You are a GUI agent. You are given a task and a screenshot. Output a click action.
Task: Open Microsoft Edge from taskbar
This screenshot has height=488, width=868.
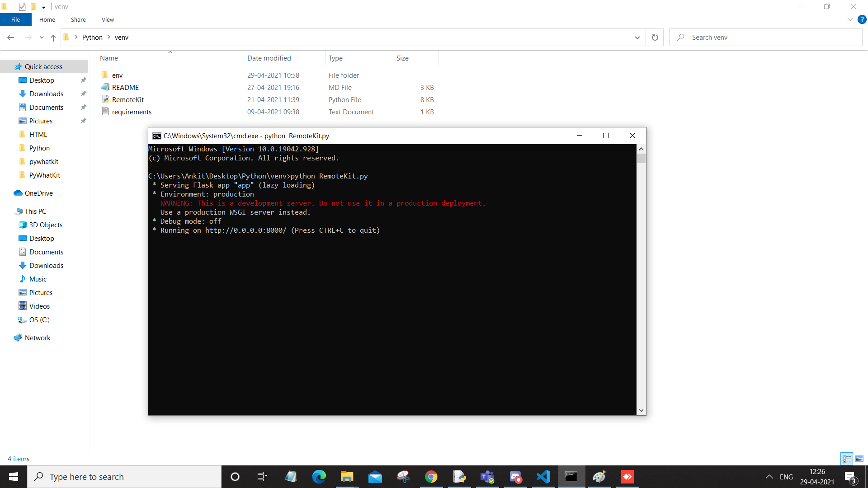coord(319,477)
